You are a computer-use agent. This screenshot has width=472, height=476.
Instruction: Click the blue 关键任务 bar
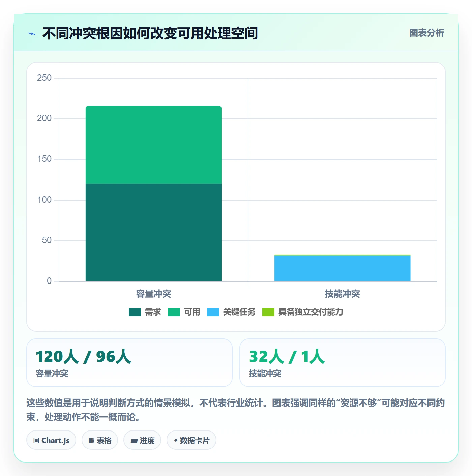(x=342, y=268)
